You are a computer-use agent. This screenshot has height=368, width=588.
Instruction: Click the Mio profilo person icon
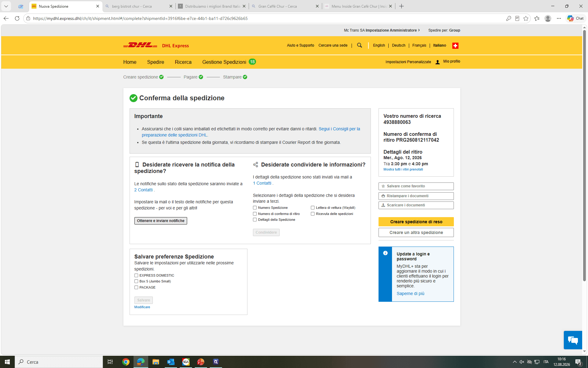pos(438,62)
